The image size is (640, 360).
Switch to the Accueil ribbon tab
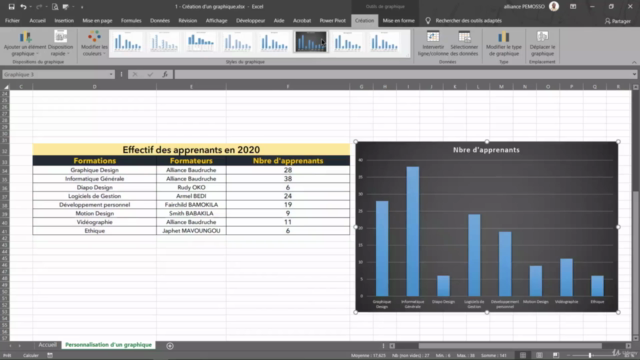tap(38, 20)
